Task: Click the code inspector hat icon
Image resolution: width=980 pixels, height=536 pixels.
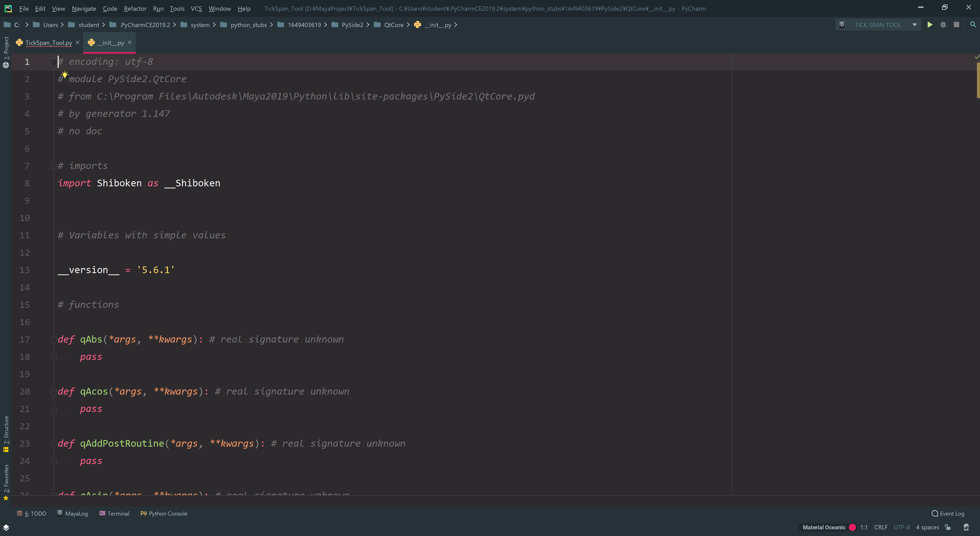Action: point(966,527)
